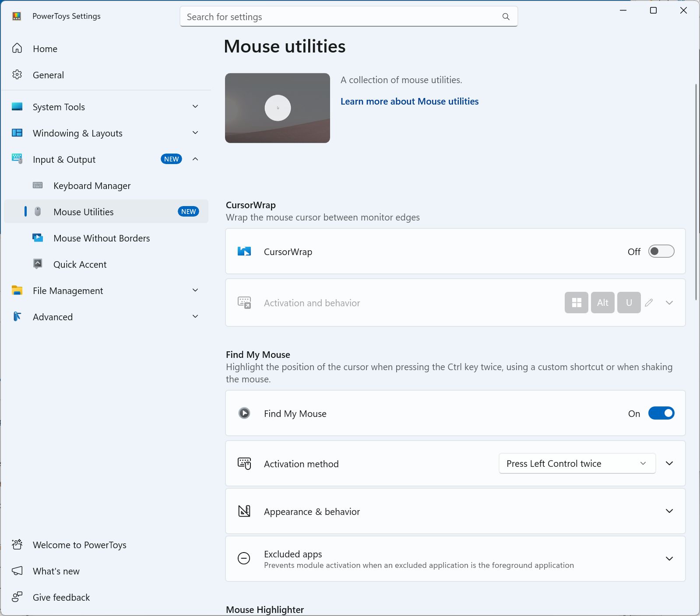Screen dimensions: 700x616
Task: Select Windowing & Layouts in sidebar
Action: [77, 133]
